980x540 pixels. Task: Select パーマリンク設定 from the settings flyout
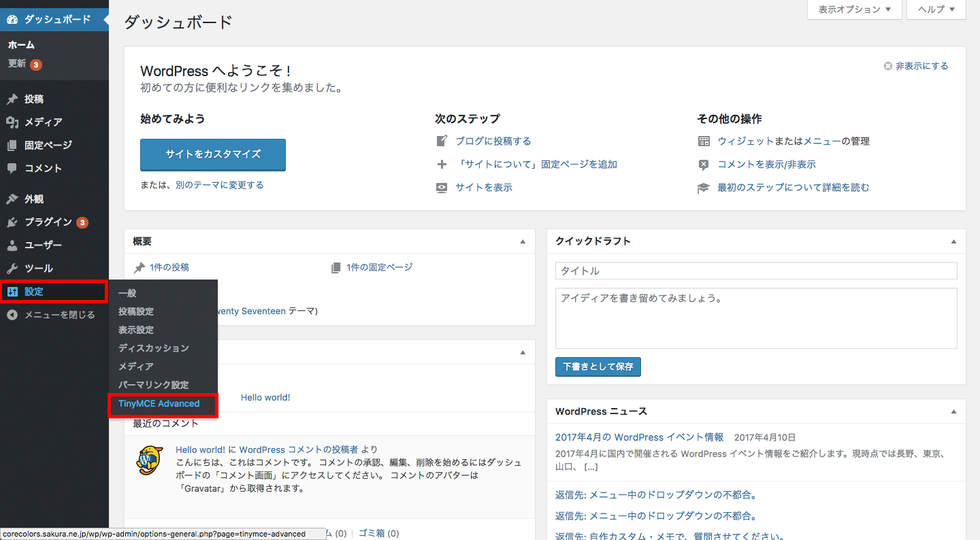pyautogui.click(x=154, y=385)
